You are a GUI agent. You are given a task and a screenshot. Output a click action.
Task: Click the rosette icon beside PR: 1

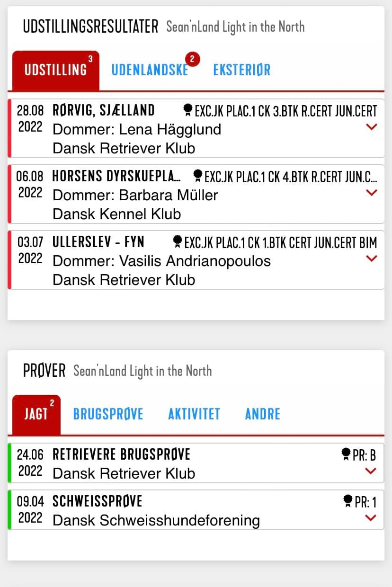348,501
